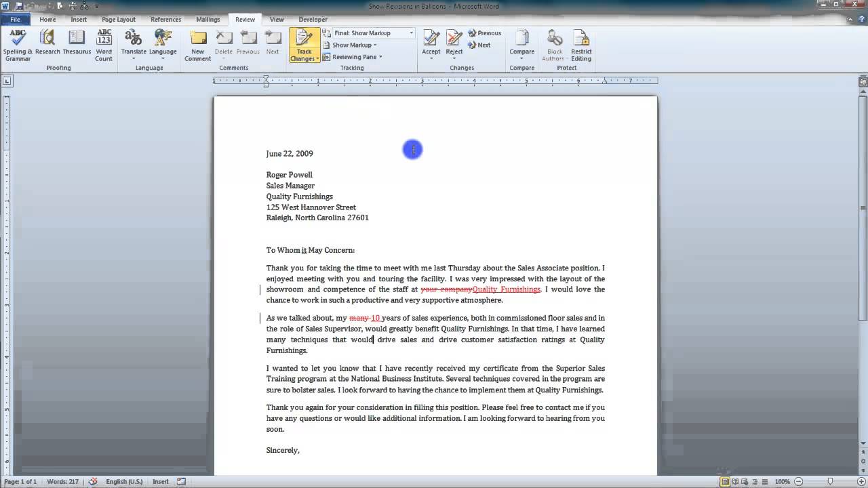868x488 pixels.
Task: Click the Block Authors icon
Action: (x=555, y=37)
